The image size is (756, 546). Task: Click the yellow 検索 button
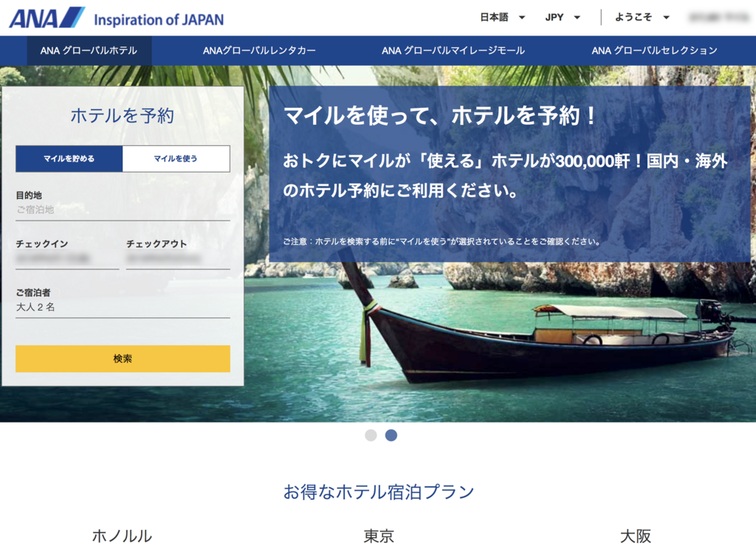pyautogui.click(x=123, y=359)
